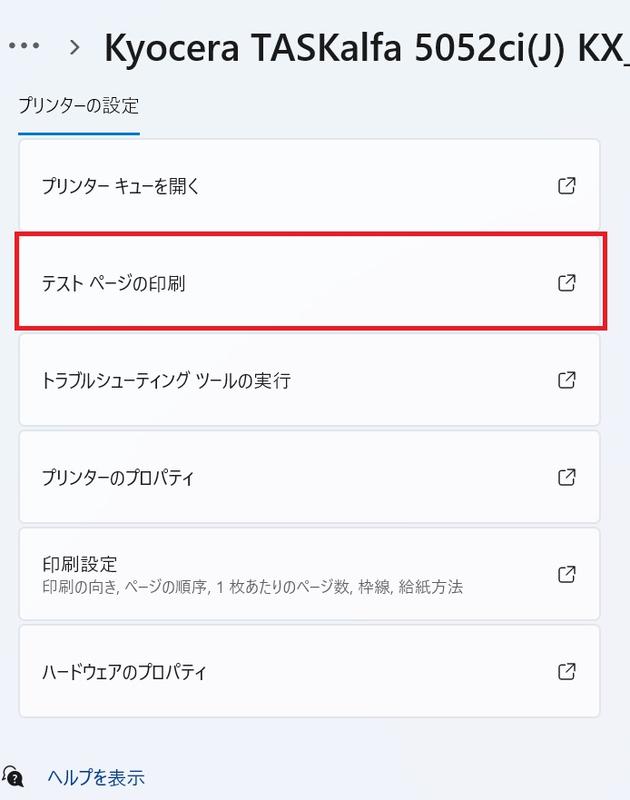Open ハードウェアのプロパティ

[300, 671]
